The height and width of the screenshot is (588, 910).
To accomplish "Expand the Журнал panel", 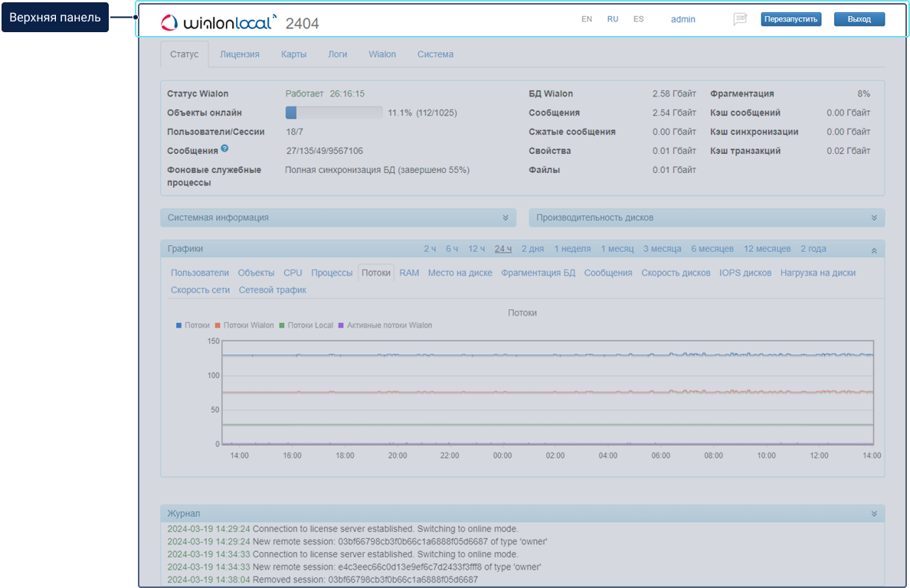I will [874, 514].
